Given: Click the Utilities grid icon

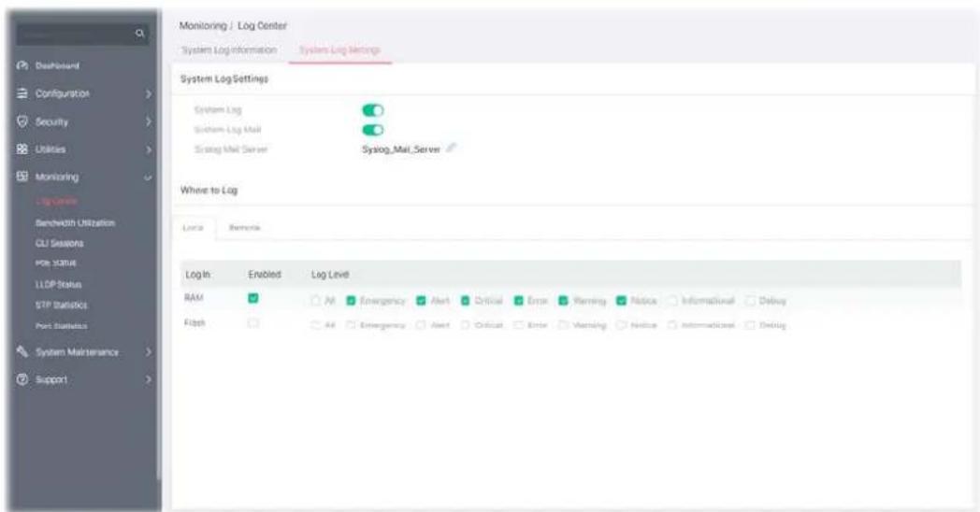Looking at the screenshot, I should click(22, 149).
